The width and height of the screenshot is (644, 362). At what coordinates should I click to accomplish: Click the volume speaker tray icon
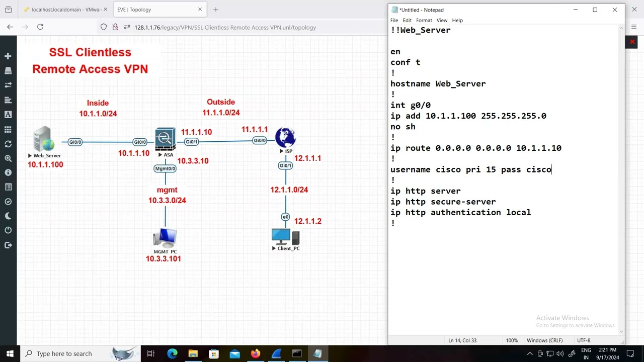[x=560, y=353]
